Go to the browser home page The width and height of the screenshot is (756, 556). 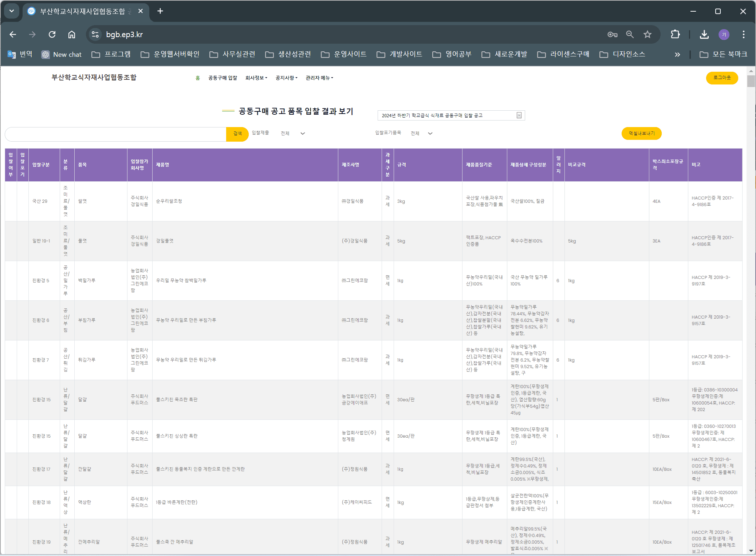pyautogui.click(x=72, y=35)
